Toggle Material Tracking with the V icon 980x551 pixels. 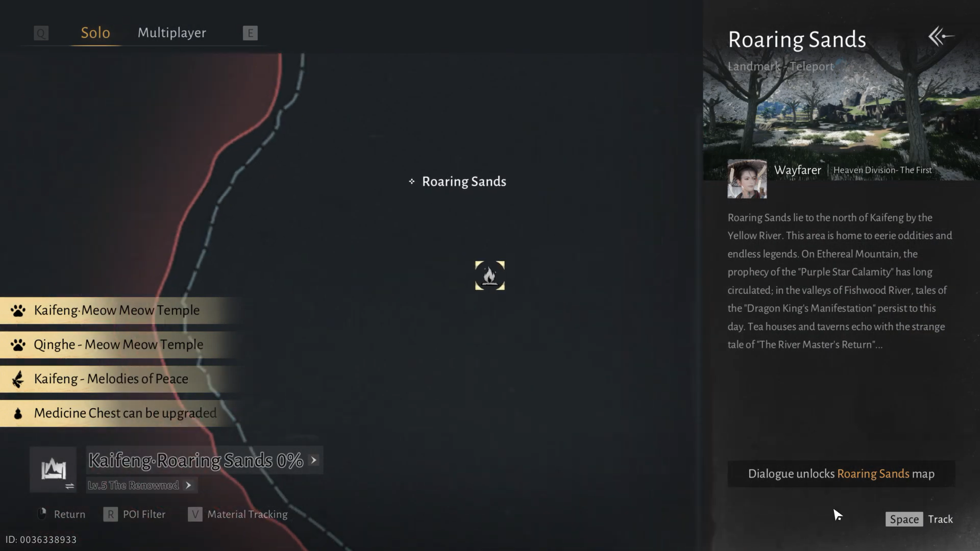[195, 514]
